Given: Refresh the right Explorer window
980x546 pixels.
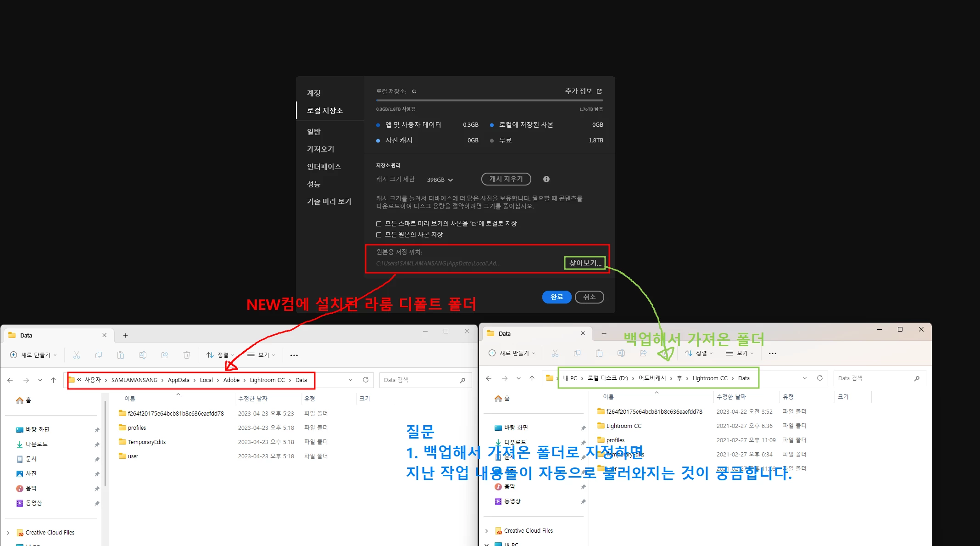Looking at the screenshot, I should (x=820, y=378).
